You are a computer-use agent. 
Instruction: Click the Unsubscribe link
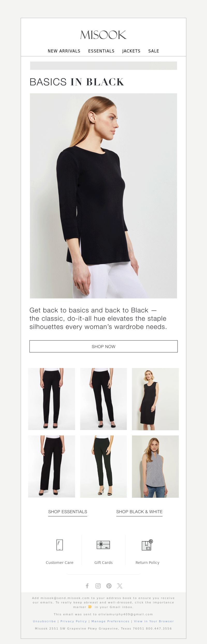(44, 621)
